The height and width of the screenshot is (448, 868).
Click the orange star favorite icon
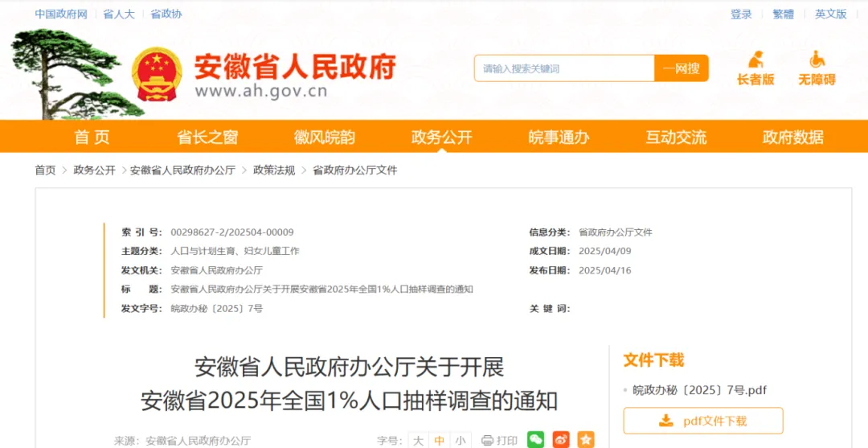586,440
